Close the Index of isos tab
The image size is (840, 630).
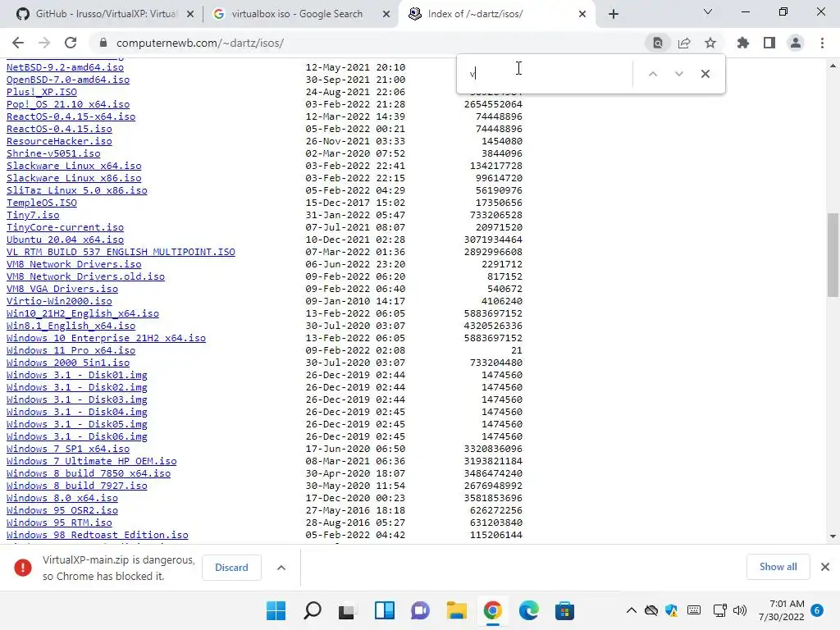coord(582,14)
